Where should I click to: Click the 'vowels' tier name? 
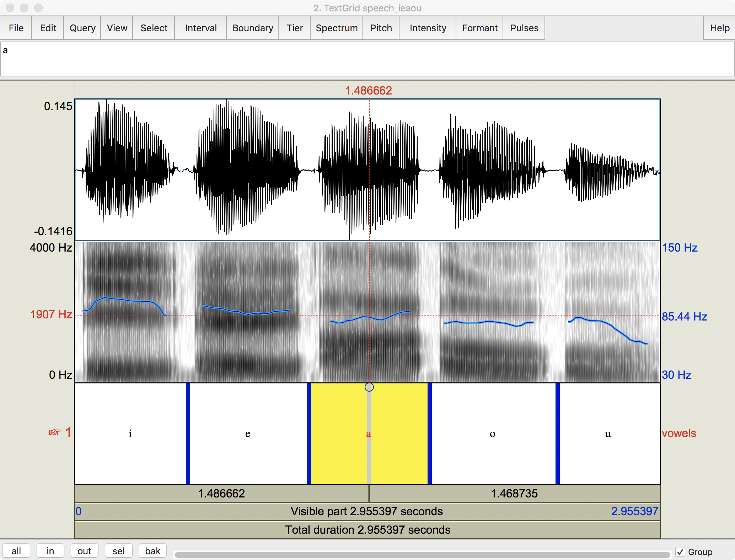click(679, 433)
